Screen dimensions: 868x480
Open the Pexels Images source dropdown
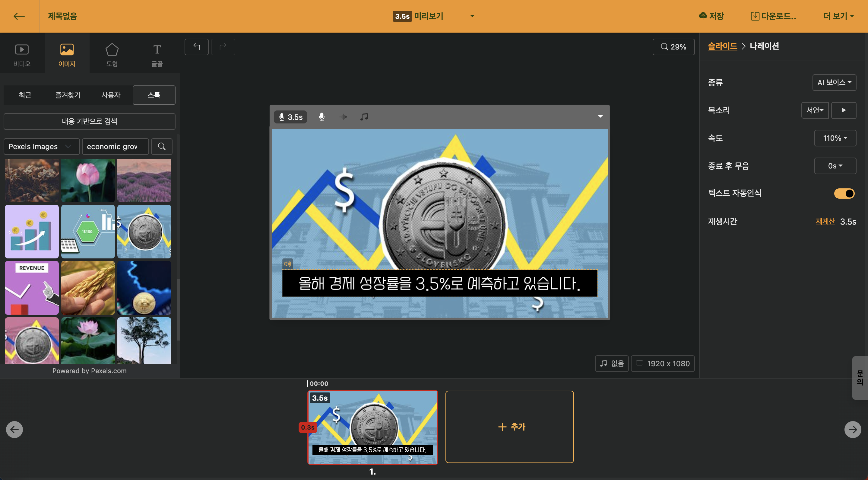(41, 146)
